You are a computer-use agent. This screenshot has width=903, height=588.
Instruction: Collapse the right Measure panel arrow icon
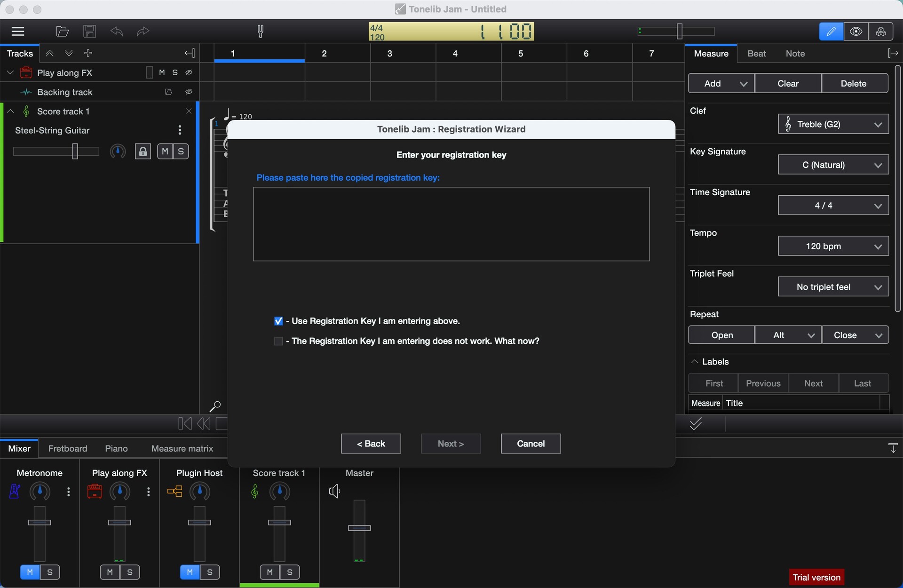click(x=893, y=53)
